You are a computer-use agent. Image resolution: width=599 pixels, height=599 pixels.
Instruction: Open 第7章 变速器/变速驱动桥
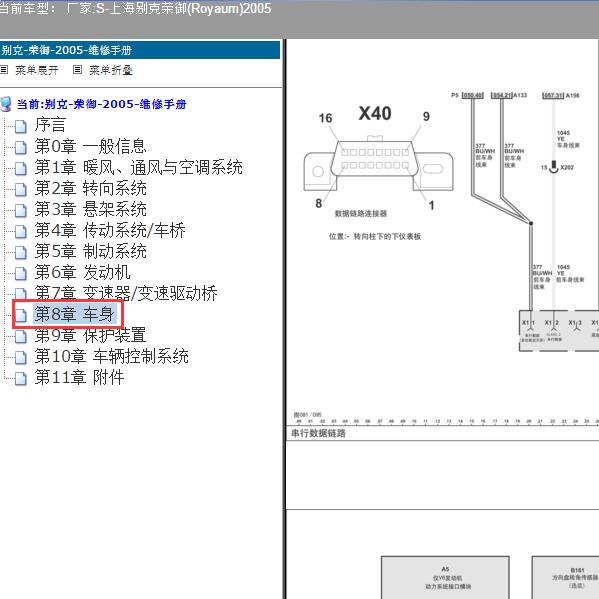coord(126,293)
